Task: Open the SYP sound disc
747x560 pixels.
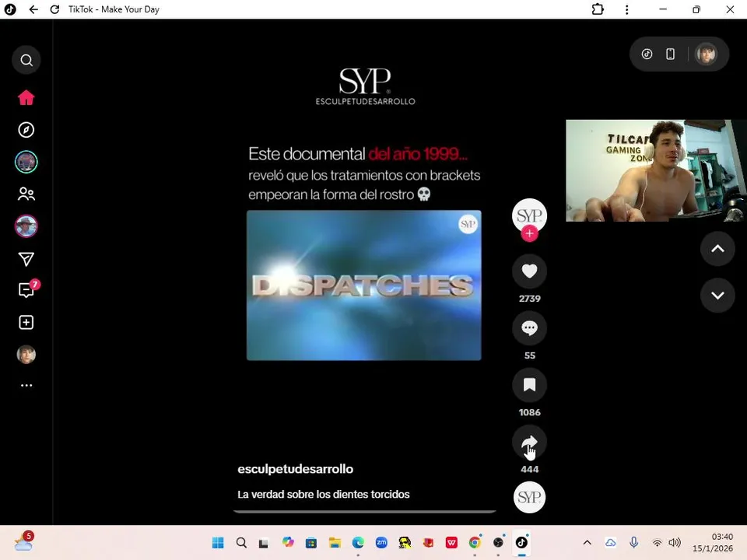Action: pos(529,497)
